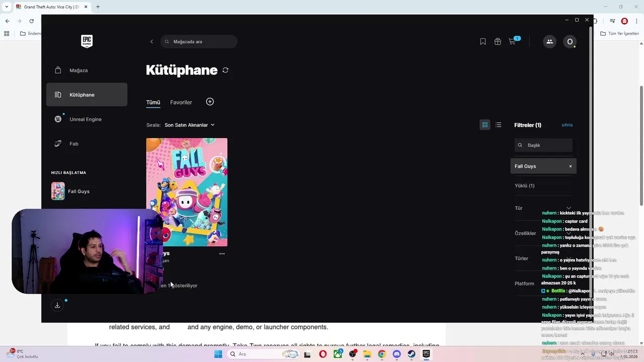Open downloads icon at sidebar bottom
This screenshot has width=644, height=362.
pyautogui.click(x=57, y=305)
